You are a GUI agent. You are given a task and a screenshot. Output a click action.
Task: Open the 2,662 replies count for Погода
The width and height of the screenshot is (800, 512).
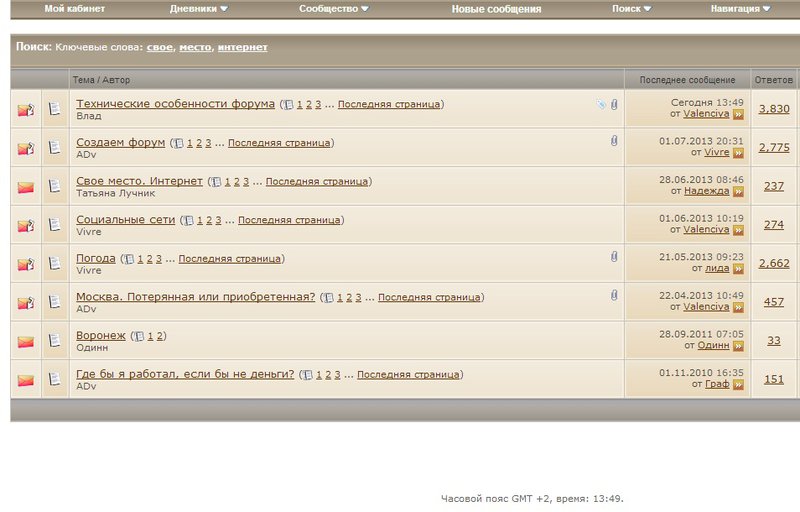tap(774, 264)
